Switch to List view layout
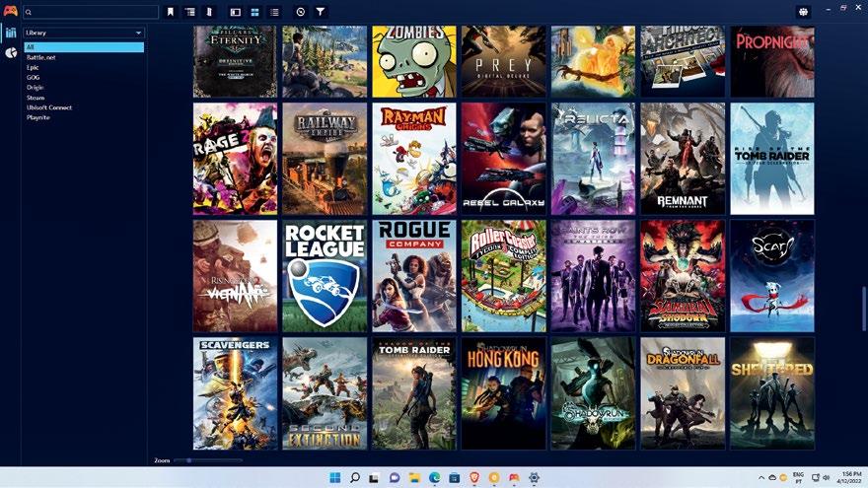 click(x=274, y=12)
